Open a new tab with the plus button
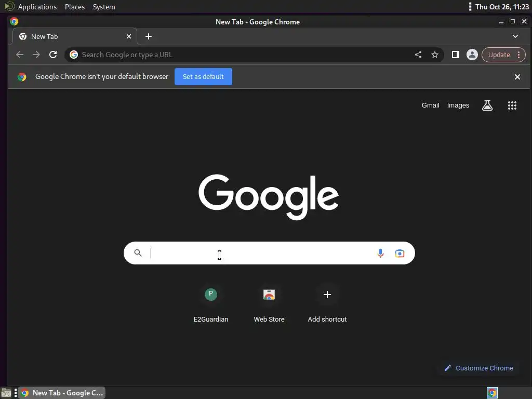The width and height of the screenshot is (532, 399). pyautogui.click(x=148, y=36)
